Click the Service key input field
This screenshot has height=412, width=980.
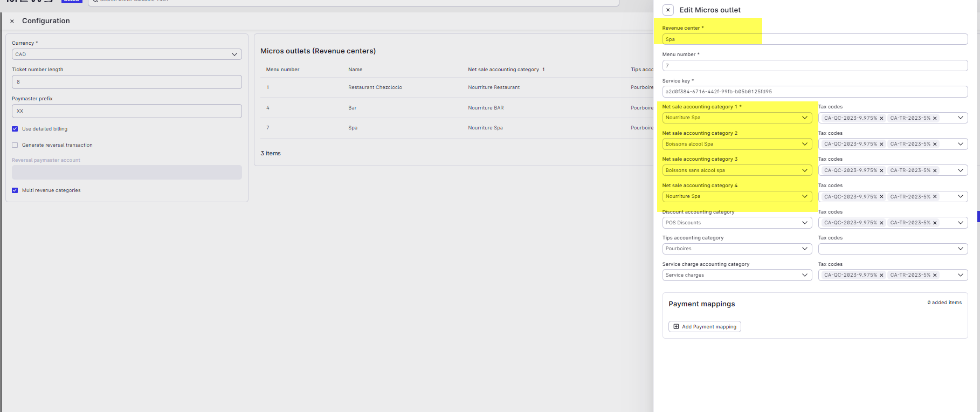(814, 92)
